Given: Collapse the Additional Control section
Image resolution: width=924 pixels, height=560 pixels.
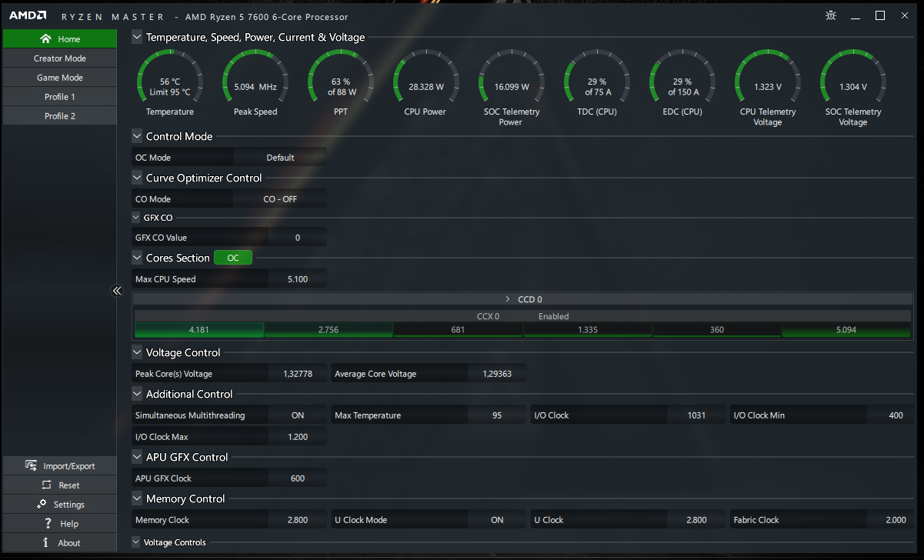Looking at the screenshot, I should pyautogui.click(x=137, y=394).
